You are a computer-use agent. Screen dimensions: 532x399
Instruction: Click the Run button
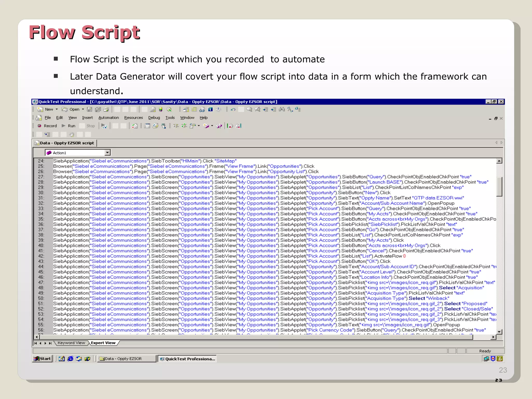69,126
